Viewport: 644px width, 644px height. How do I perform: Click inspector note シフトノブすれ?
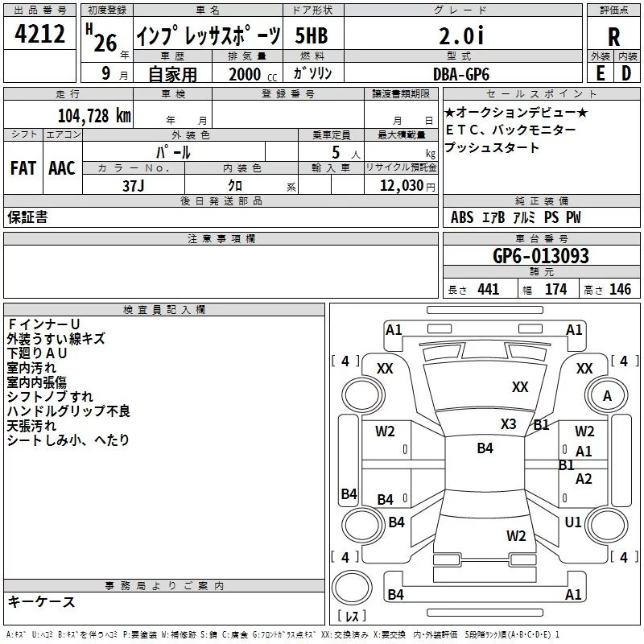[50, 397]
